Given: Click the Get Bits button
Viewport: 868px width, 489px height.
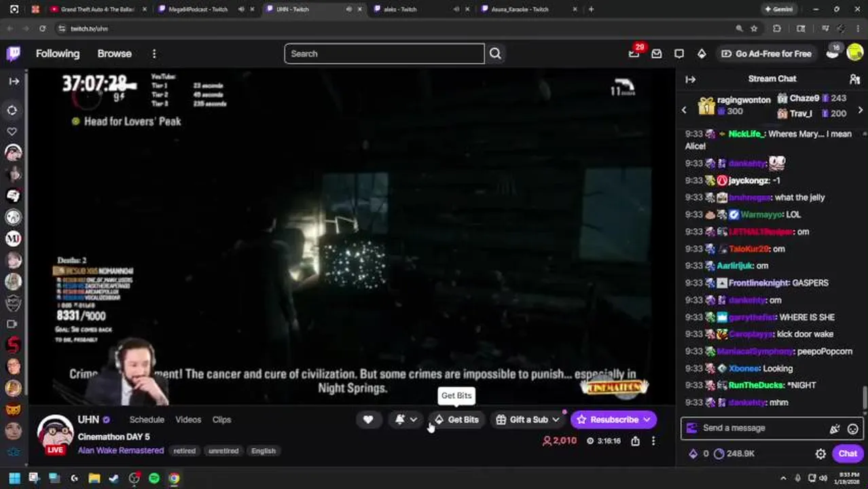Looking at the screenshot, I should (x=456, y=420).
